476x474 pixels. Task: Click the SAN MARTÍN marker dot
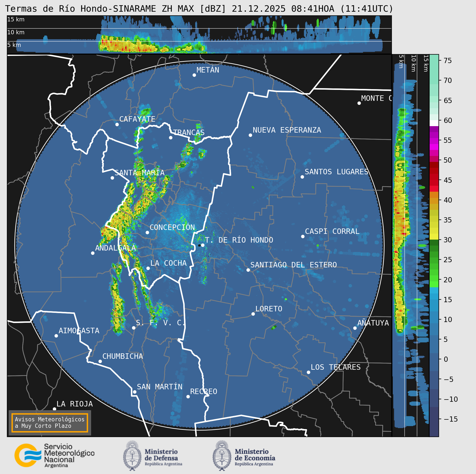click(x=135, y=392)
